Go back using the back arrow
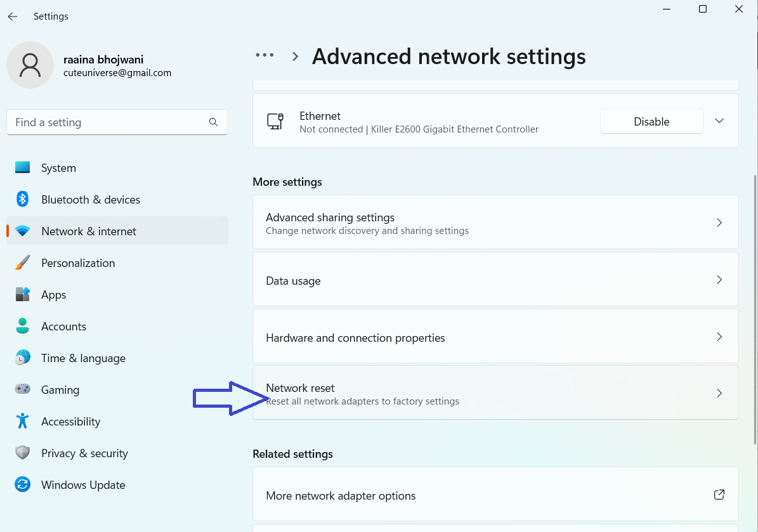 click(13, 16)
